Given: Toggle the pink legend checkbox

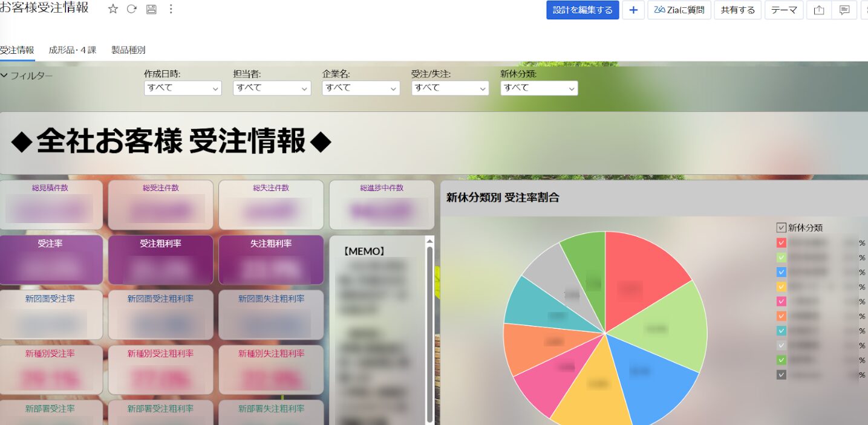Looking at the screenshot, I should pos(781,301).
